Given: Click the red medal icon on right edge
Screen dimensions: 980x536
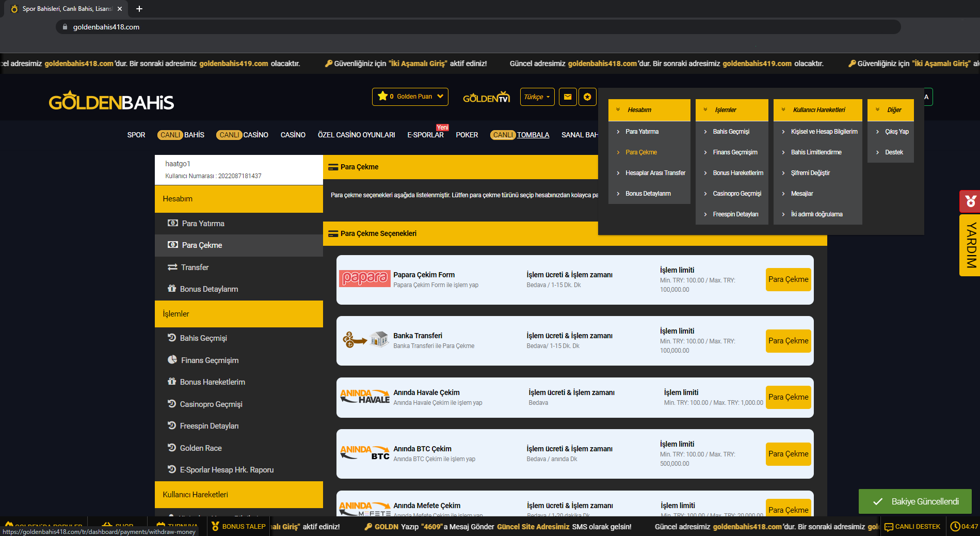Looking at the screenshot, I should pos(970,201).
